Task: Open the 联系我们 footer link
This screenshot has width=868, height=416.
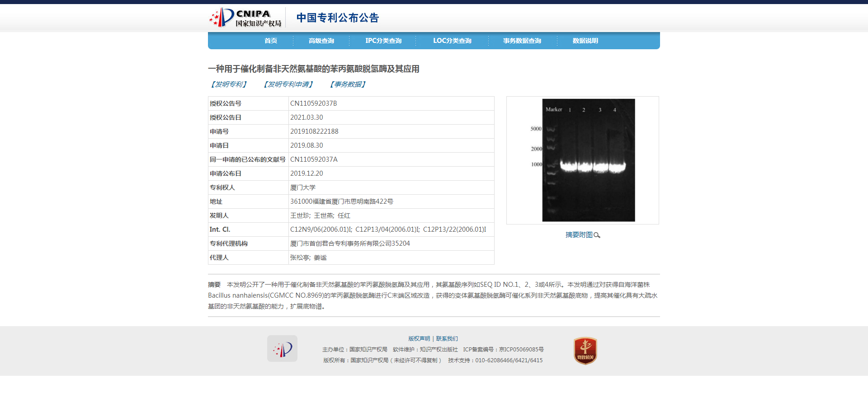Action: [x=447, y=339]
